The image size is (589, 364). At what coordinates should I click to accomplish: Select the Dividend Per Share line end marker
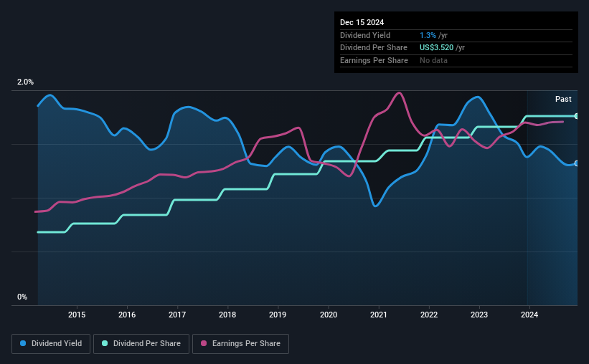(577, 116)
